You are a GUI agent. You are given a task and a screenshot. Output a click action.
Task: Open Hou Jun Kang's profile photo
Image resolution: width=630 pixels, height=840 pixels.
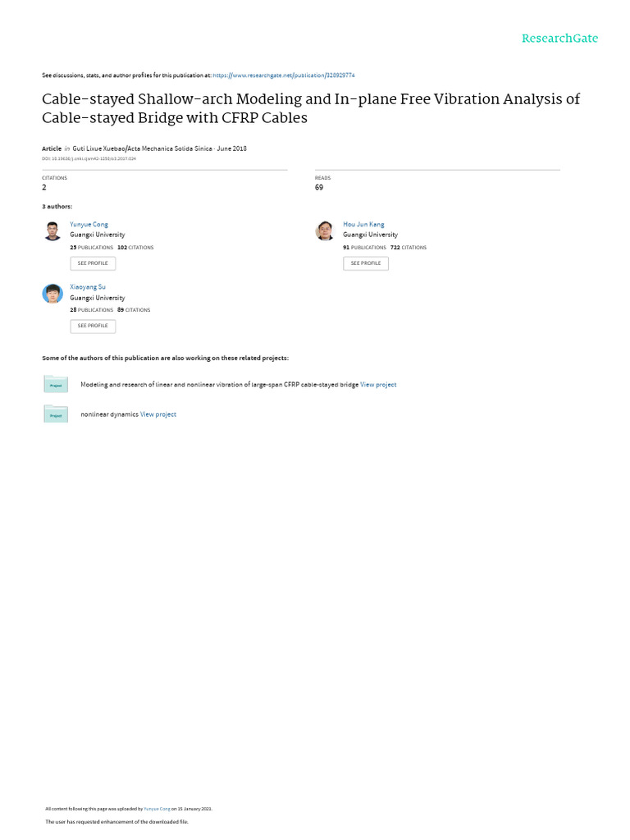(x=325, y=231)
